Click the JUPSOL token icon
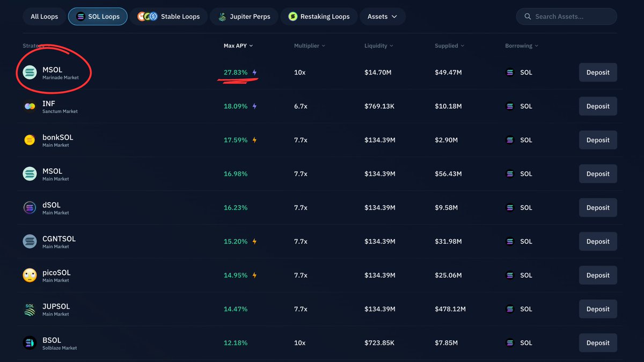 [x=30, y=309]
